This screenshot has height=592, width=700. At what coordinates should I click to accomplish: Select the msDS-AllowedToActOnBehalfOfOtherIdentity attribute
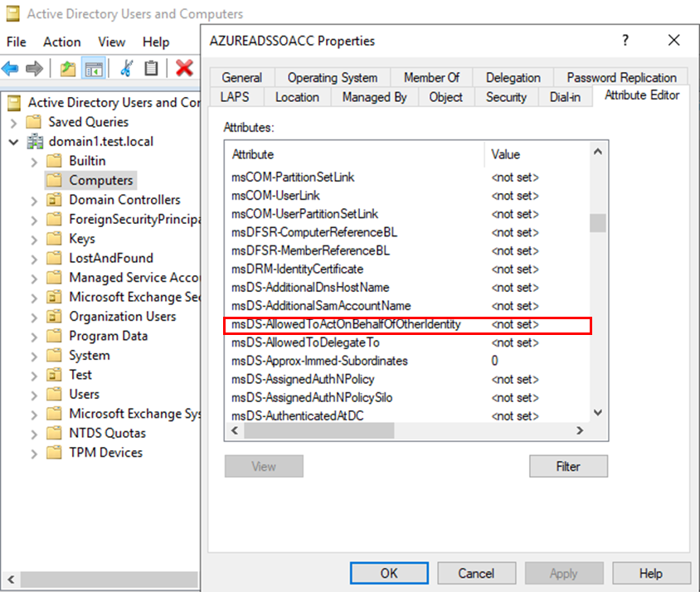[407, 325]
